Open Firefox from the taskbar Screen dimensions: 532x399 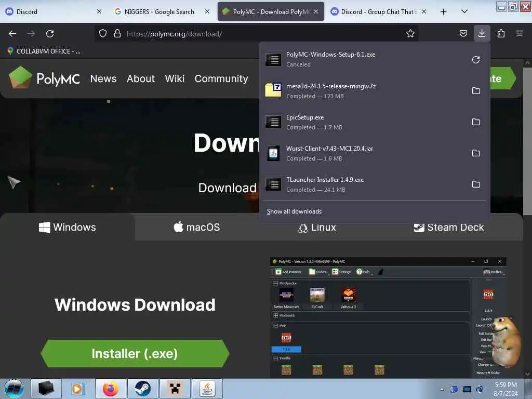click(x=111, y=389)
